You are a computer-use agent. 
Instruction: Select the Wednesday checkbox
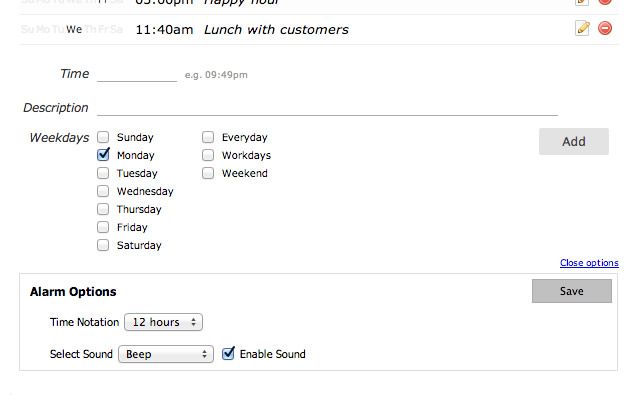[103, 192]
